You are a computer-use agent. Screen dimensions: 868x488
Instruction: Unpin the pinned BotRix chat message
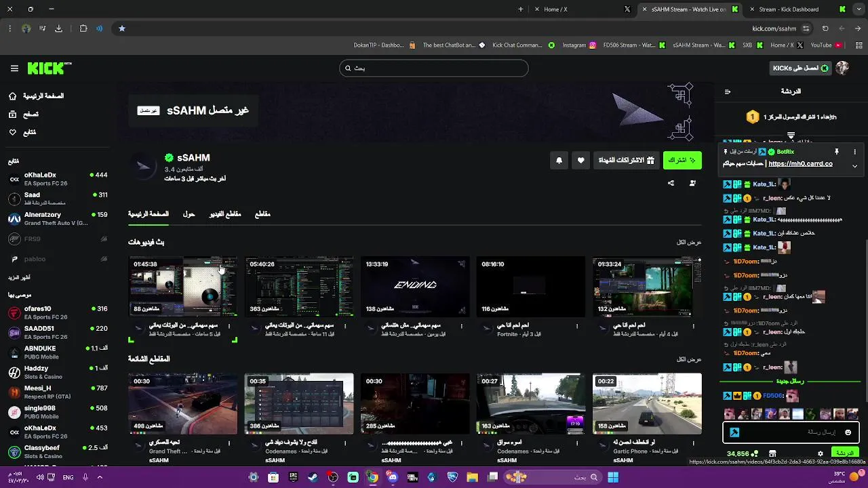(837, 152)
